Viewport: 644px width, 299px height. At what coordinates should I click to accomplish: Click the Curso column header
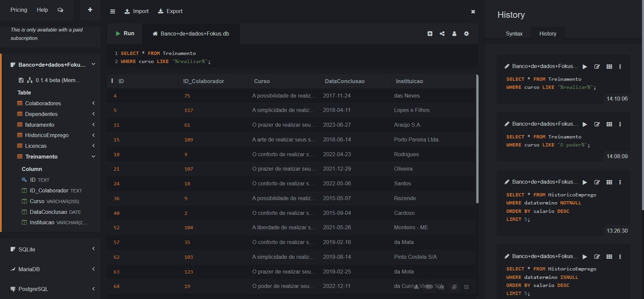point(262,81)
